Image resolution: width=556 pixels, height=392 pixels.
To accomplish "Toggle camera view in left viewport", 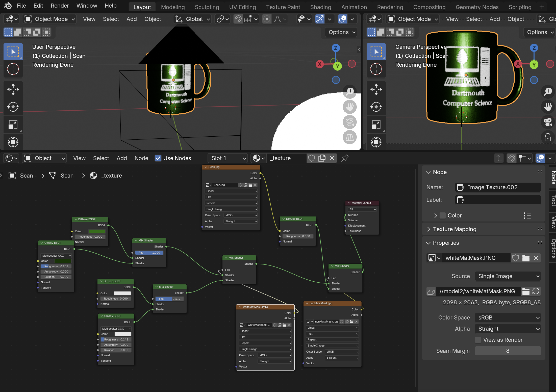I will pyautogui.click(x=350, y=122).
